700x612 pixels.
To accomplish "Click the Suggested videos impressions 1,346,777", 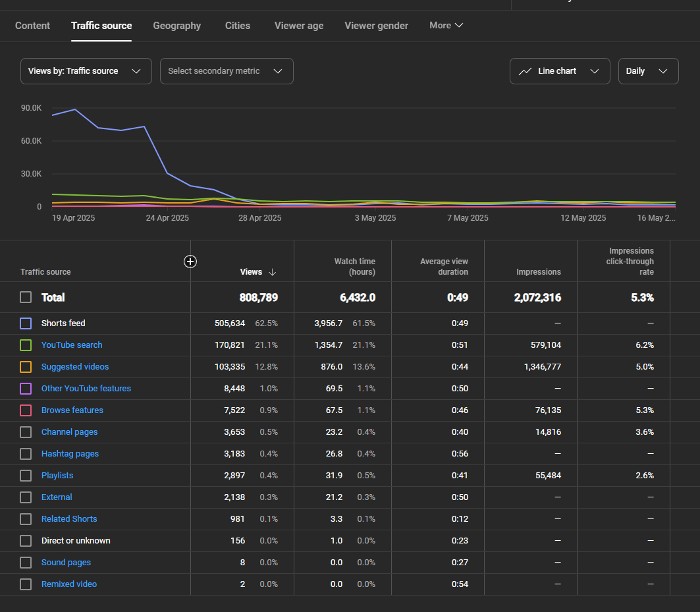I will pos(543,367).
